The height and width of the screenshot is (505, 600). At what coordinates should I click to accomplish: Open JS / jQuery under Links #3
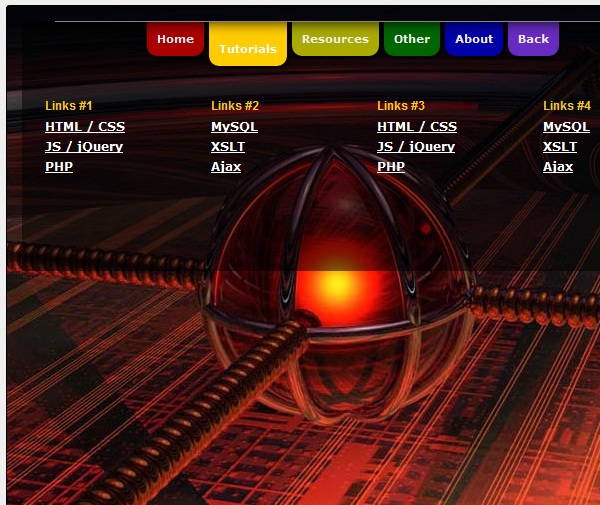416,147
